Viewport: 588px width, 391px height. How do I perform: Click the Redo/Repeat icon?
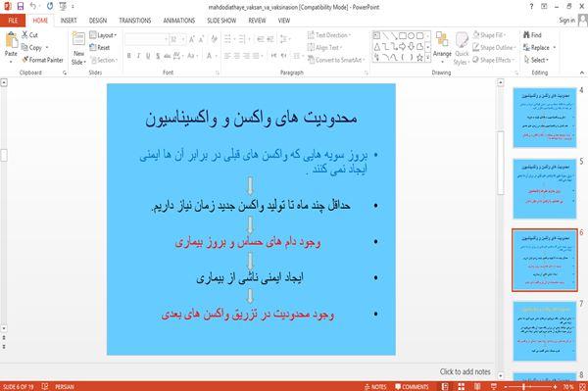[50, 7]
